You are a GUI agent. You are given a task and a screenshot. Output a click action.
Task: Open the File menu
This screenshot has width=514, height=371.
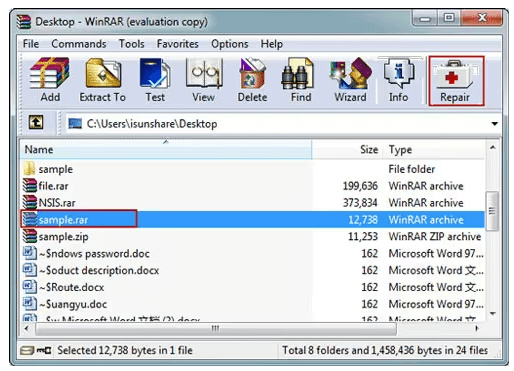31,44
